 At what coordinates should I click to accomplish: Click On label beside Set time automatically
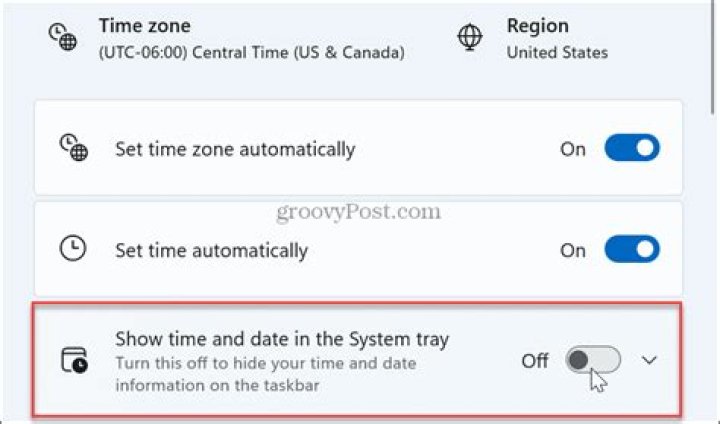click(573, 250)
